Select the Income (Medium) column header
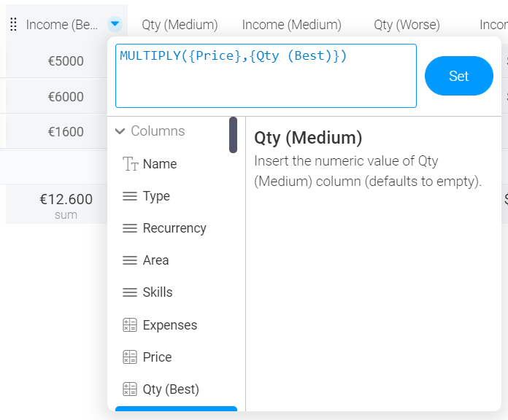Image resolution: width=508 pixels, height=420 pixels. coord(291,25)
